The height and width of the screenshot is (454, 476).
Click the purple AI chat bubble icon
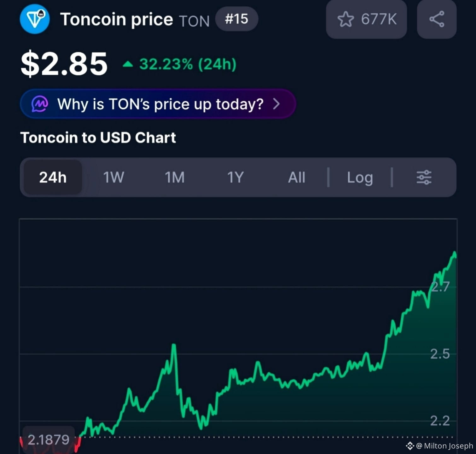click(x=40, y=104)
